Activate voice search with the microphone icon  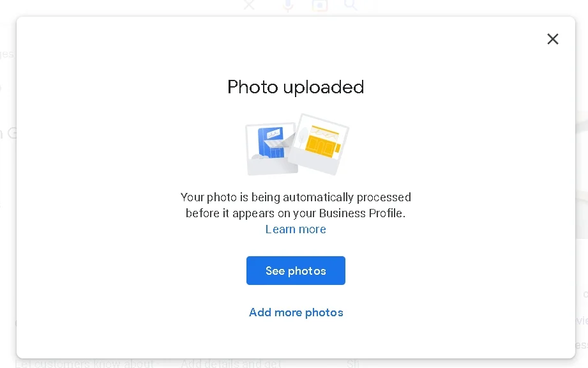click(x=288, y=6)
